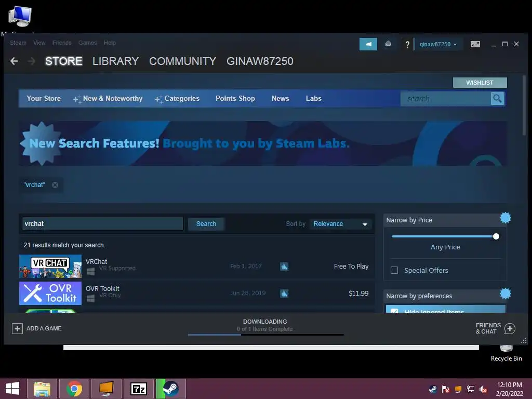Switch to Big Picture mode icon
This screenshot has width=532, height=399.
coord(475,44)
